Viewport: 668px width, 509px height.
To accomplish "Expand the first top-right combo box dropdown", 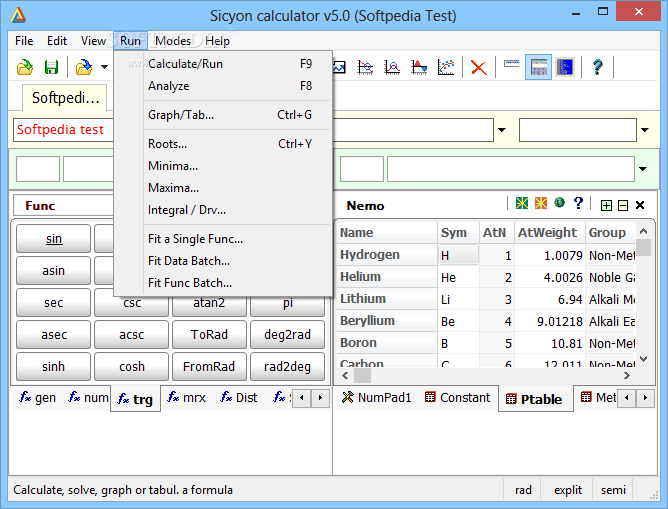I will tap(502, 130).
